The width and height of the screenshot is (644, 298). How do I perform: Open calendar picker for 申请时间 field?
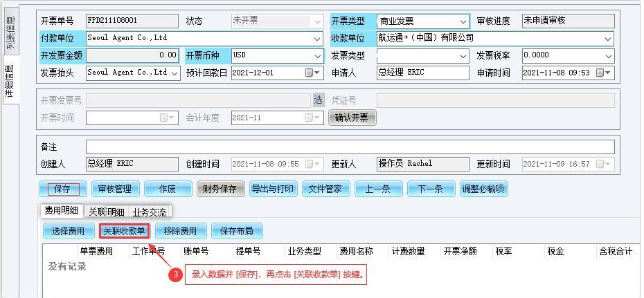[607, 73]
